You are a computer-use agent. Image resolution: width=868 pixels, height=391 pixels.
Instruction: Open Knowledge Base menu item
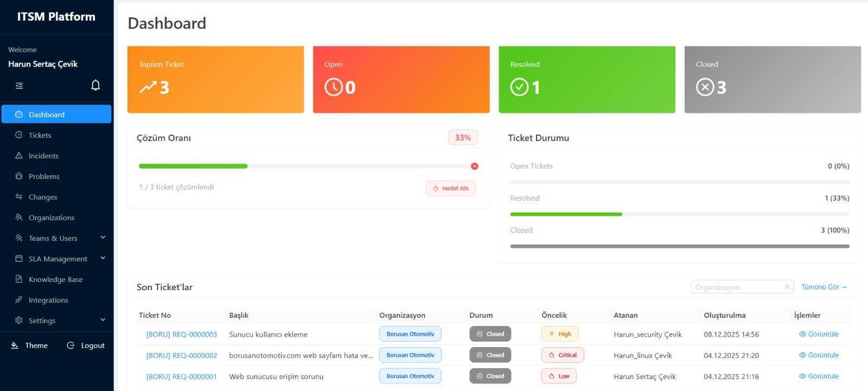(56, 279)
